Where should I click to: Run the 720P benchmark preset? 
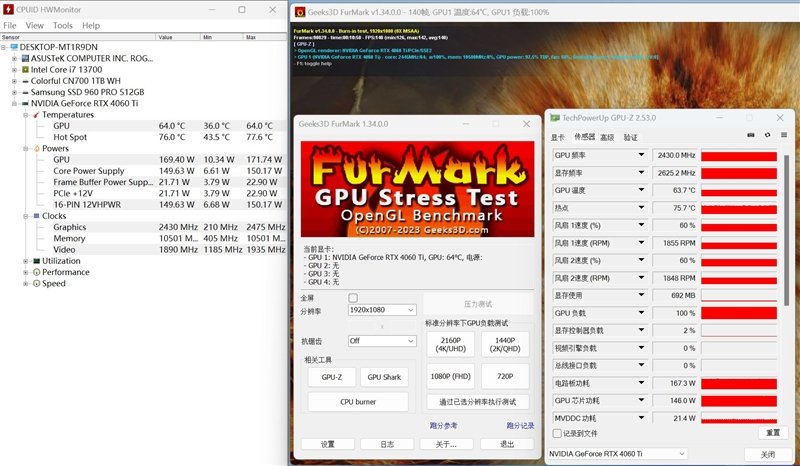tap(505, 376)
